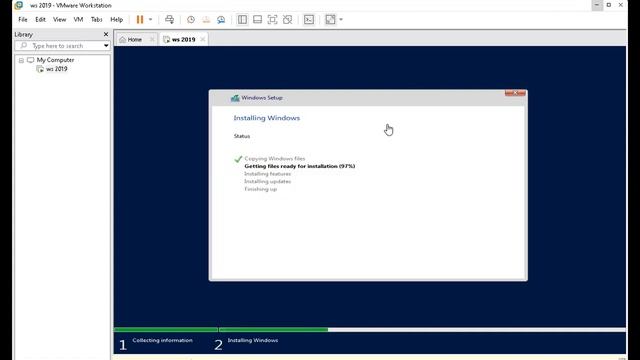The width and height of the screenshot is (640, 360).
Task: Open the library search filter dropdown
Action: (106, 46)
